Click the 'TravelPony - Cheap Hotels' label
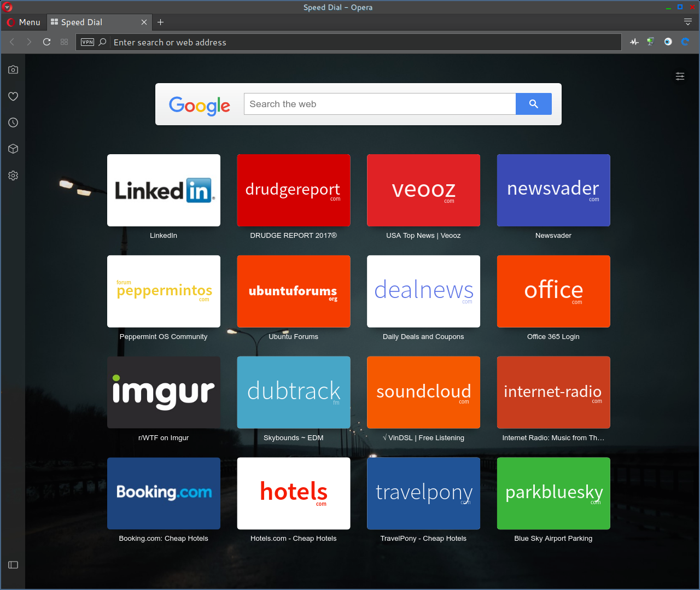The height and width of the screenshot is (590, 700). [423, 539]
